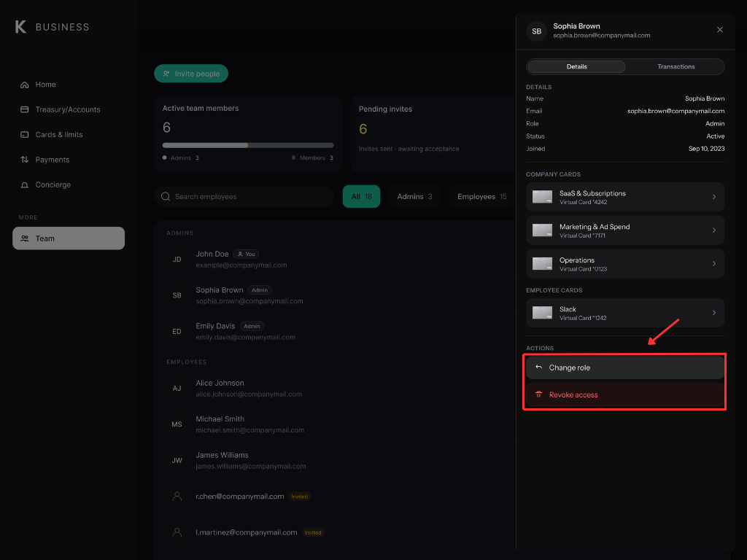Click the Payments arrows icon
Viewport: 747px width, 560px height.
tap(24, 160)
